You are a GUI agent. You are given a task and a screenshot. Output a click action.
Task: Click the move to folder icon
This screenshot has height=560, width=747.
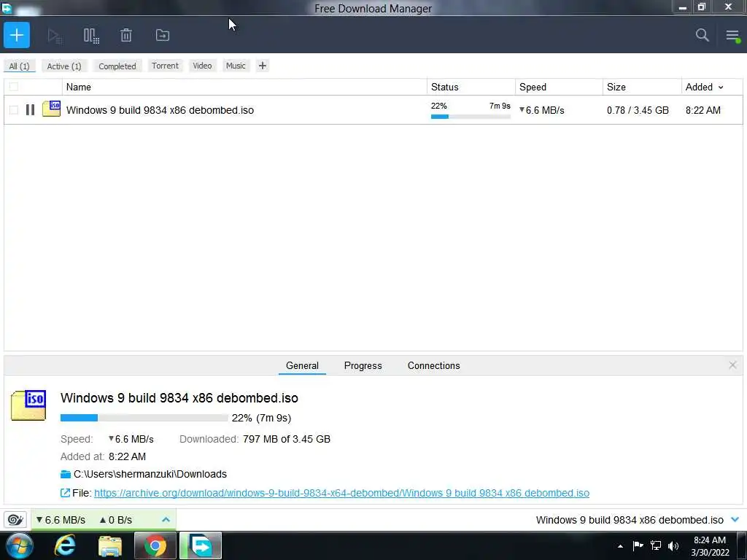click(x=163, y=35)
